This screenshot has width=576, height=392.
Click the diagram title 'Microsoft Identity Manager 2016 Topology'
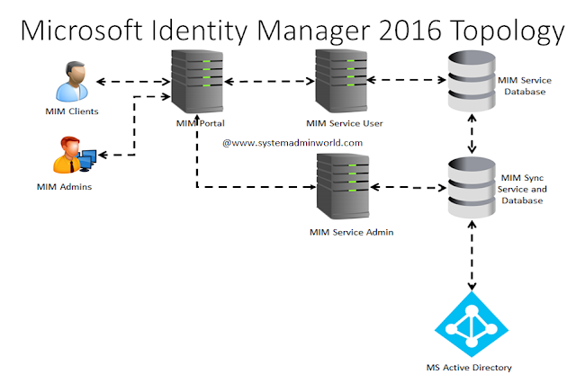click(x=292, y=31)
